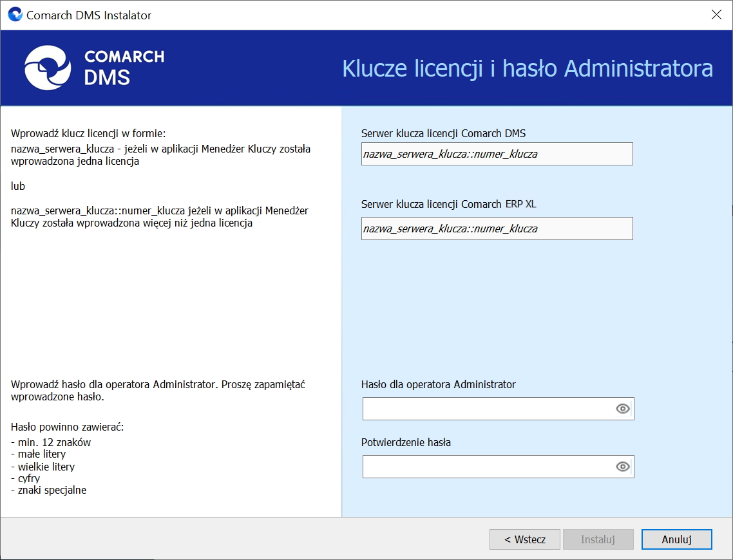Click the label Serwer klucza licencji Comarch ERP XL

coord(448,205)
